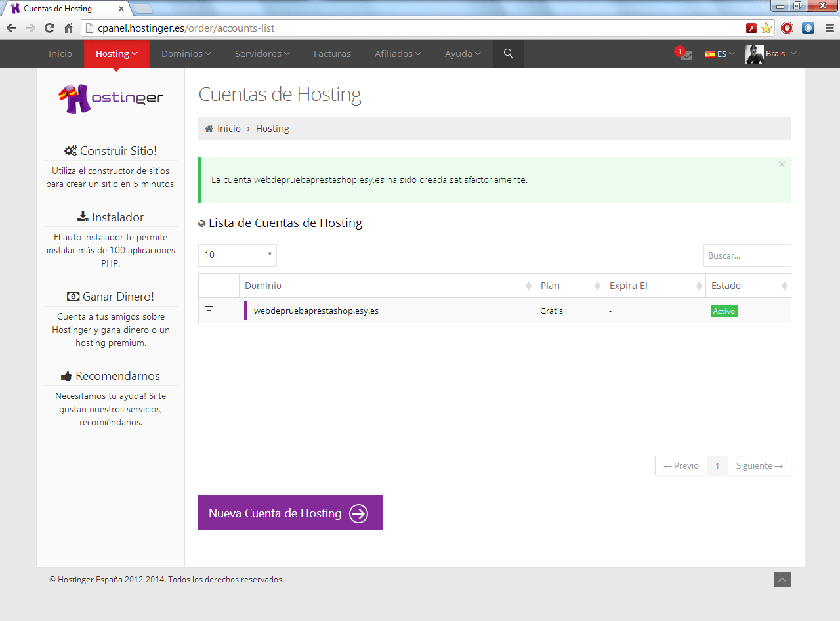Click the green Activo status badge
This screenshot has height=621, width=840.
724,310
